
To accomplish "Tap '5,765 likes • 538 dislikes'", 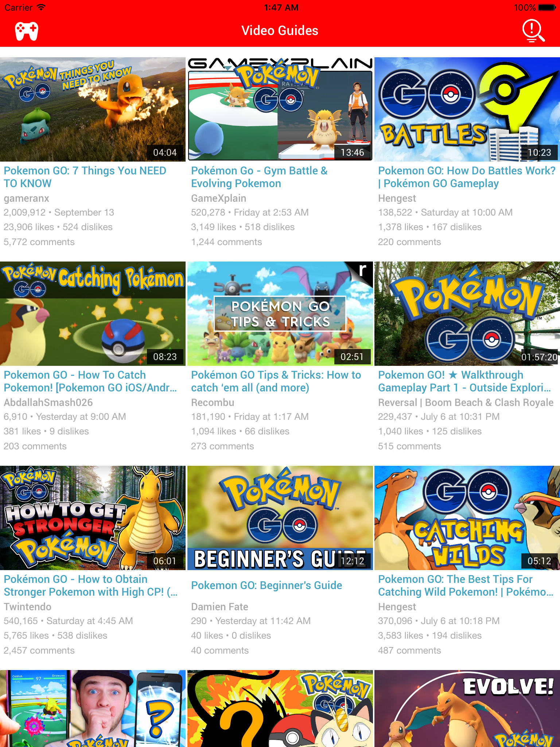I will (x=55, y=635).
